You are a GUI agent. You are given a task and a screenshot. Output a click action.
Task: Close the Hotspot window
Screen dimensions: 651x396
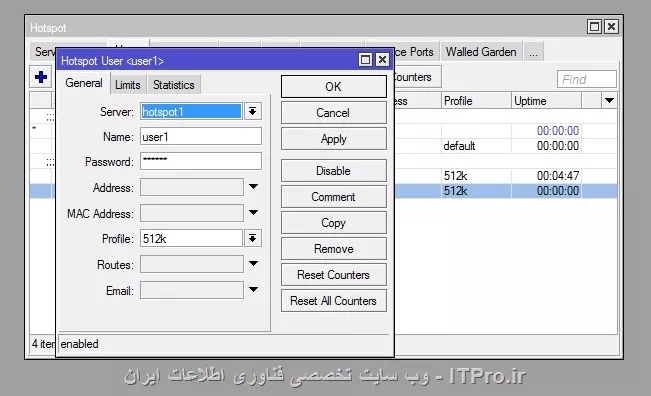tap(611, 27)
